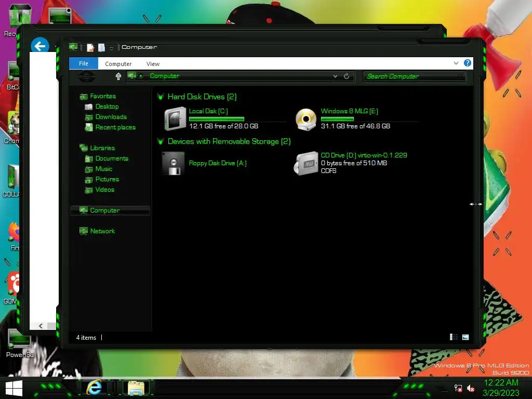Open PowerISO desktop shortcut

tap(20, 343)
